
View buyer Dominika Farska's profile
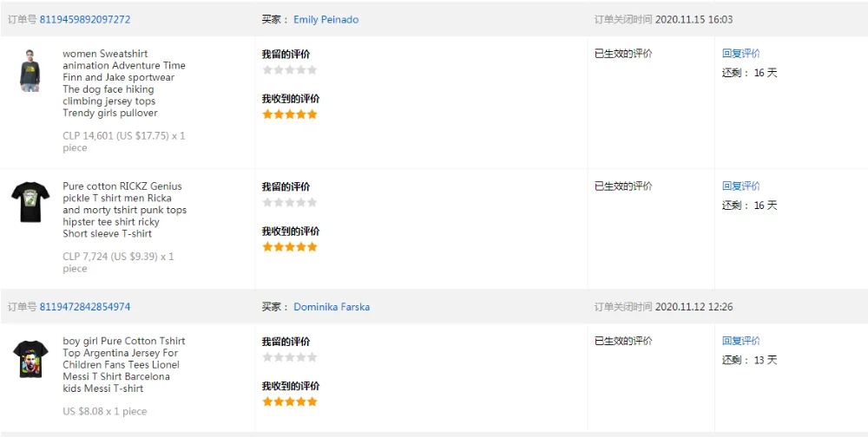332,307
